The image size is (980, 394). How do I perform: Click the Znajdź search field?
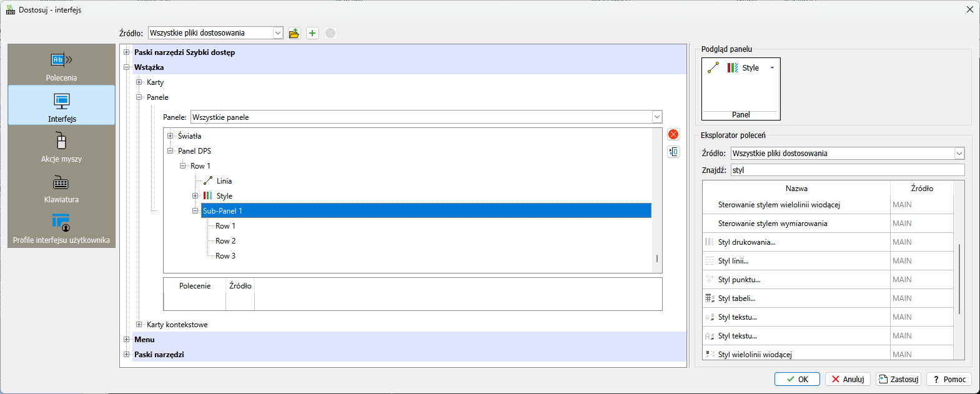848,170
